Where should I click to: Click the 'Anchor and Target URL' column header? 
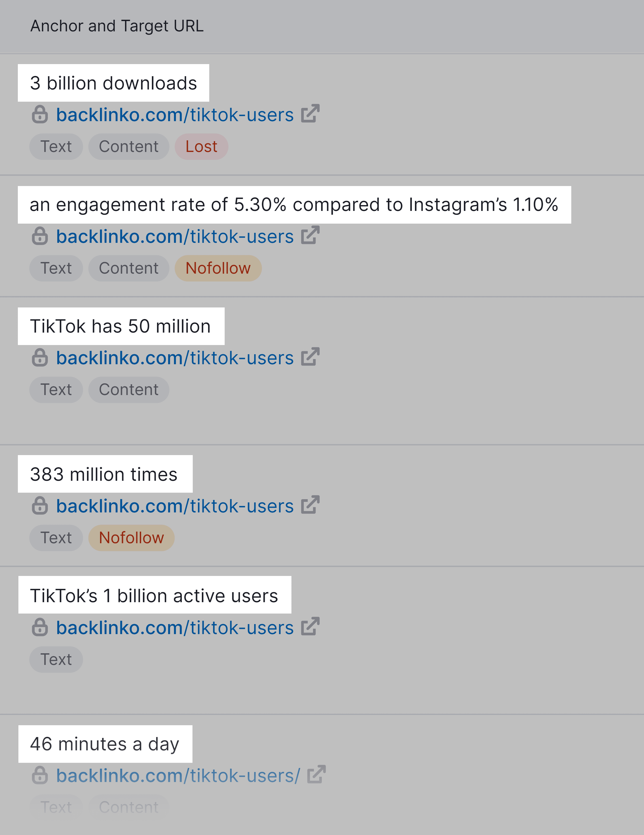(x=116, y=26)
